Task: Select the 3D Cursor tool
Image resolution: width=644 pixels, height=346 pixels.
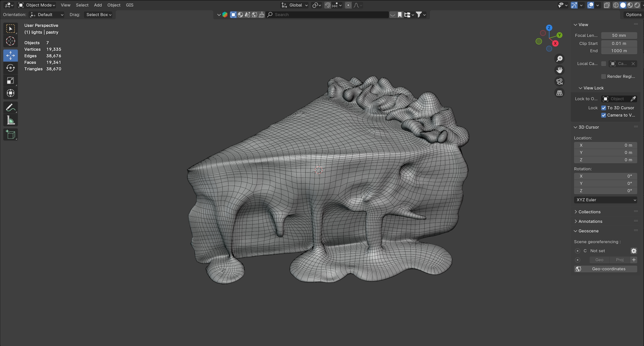Action: point(10,41)
